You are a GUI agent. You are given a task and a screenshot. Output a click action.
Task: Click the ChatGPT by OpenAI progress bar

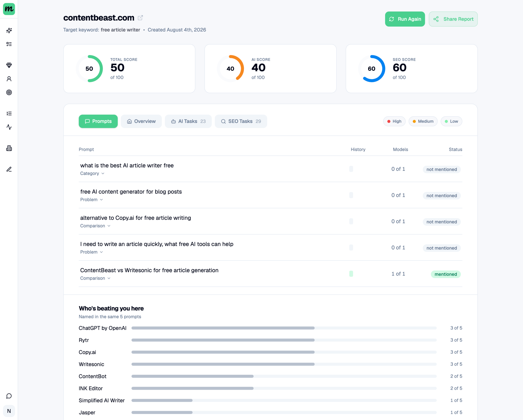pos(284,328)
